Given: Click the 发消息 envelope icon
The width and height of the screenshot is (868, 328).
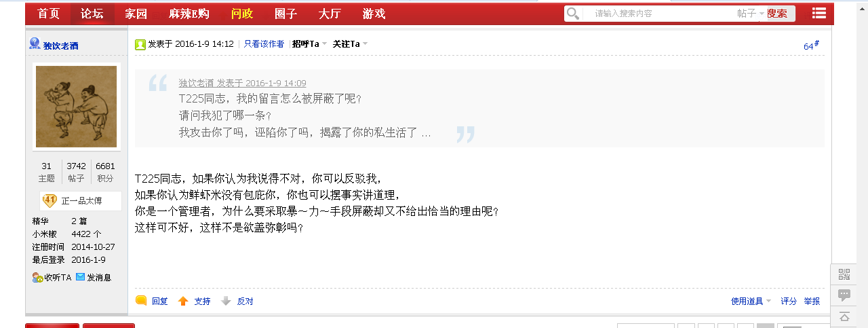Looking at the screenshot, I should pyautogui.click(x=80, y=277).
